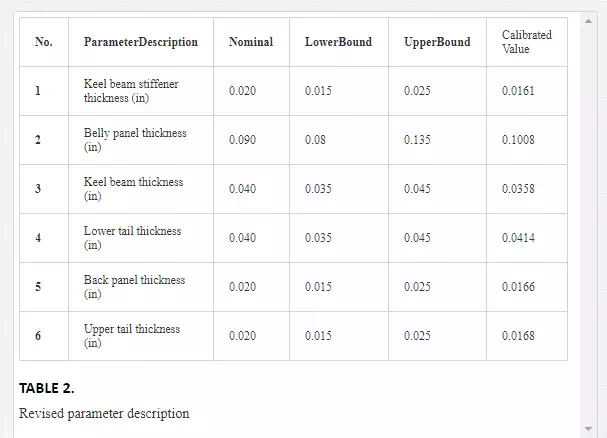Select the Nominal column header
607x438 pixels.
[251, 42]
